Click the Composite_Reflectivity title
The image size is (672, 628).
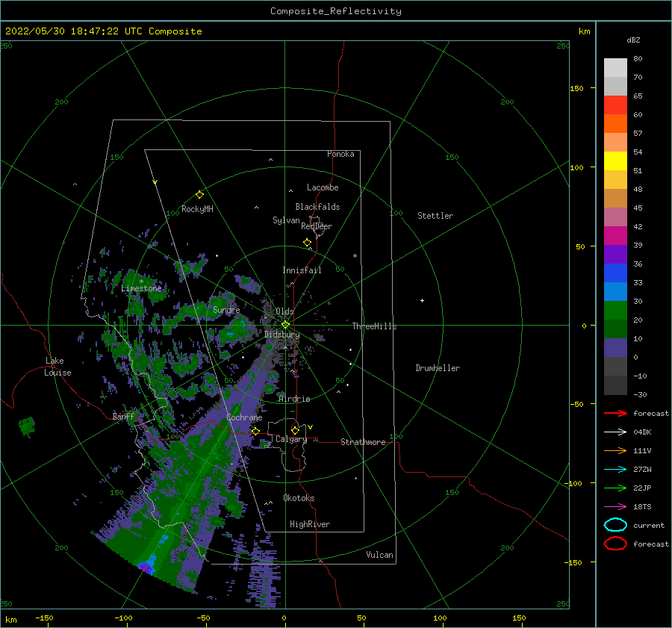point(336,11)
